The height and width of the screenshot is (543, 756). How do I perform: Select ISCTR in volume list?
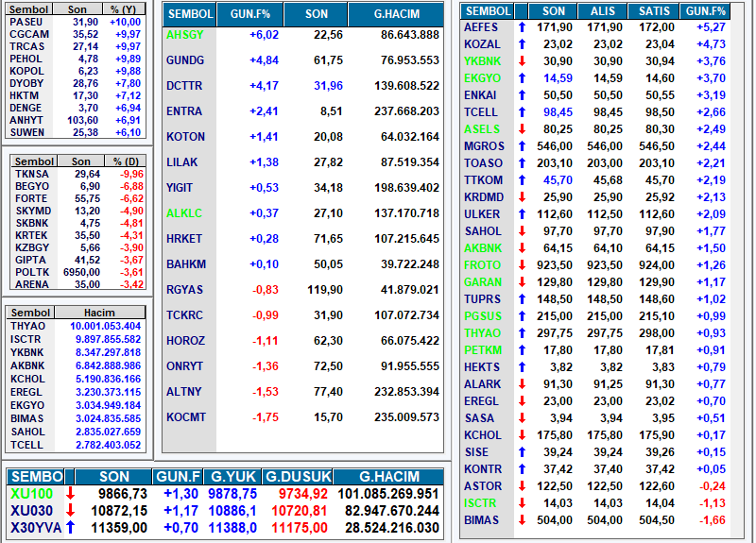point(26,339)
